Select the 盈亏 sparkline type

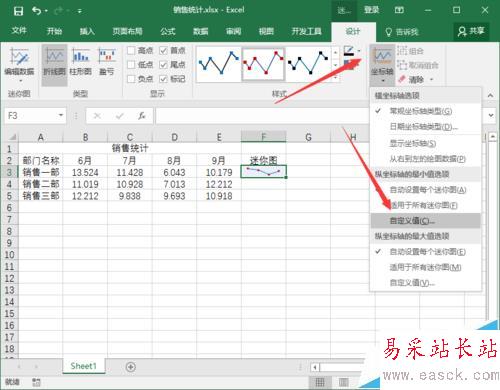pos(107,62)
